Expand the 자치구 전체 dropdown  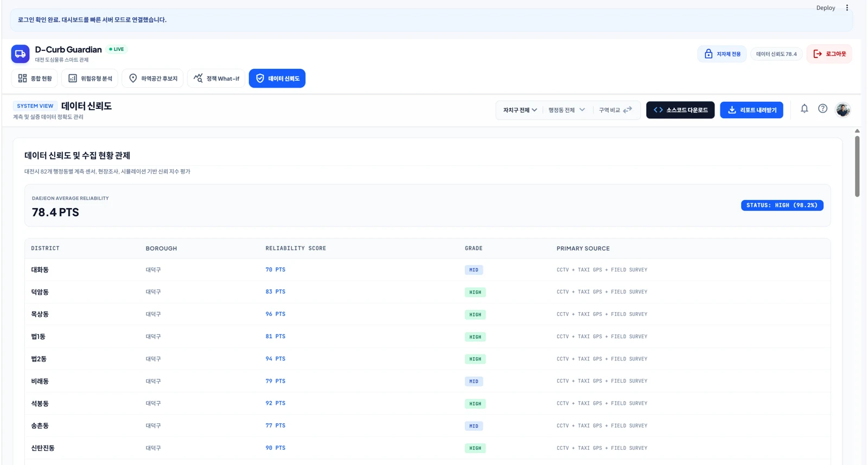click(x=520, y=110)
